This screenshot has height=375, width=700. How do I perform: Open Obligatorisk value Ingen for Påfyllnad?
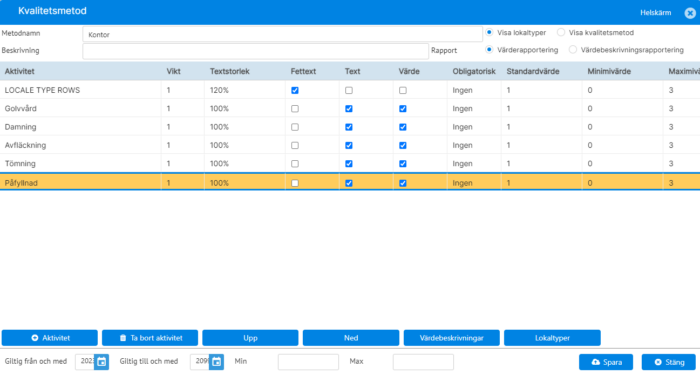pos(462,183)
